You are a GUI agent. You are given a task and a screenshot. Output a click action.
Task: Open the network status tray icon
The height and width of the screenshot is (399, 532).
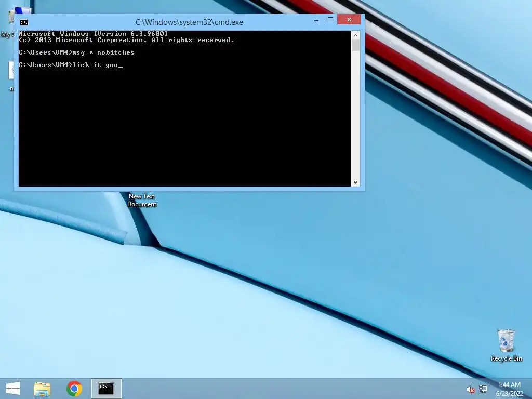[483, 389]
